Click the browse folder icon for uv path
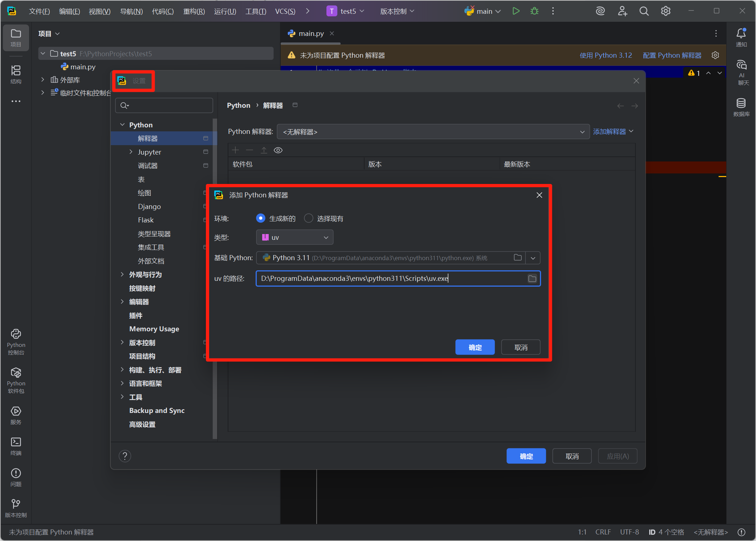The height and width of the screenshot is (541, 756). 532,279
